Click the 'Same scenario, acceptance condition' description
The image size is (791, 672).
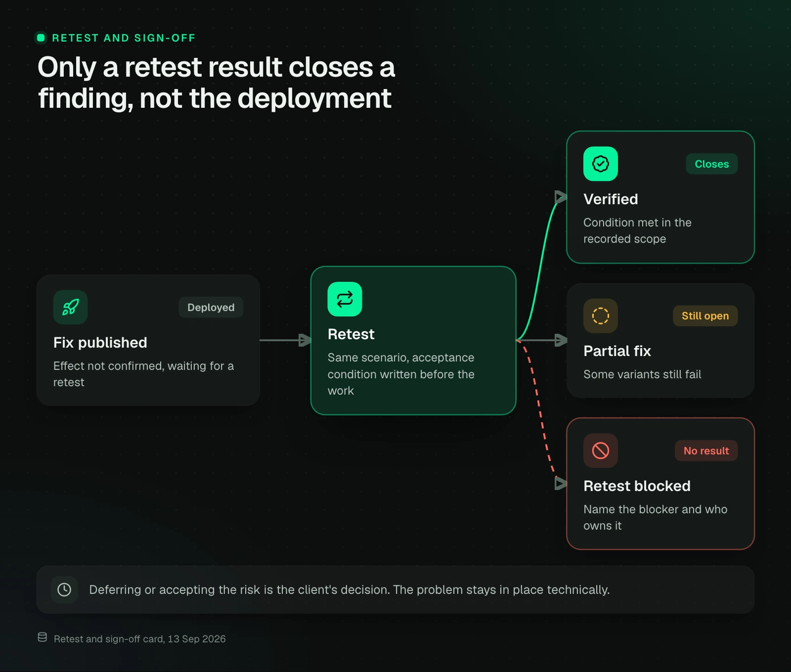coord(401,374)
